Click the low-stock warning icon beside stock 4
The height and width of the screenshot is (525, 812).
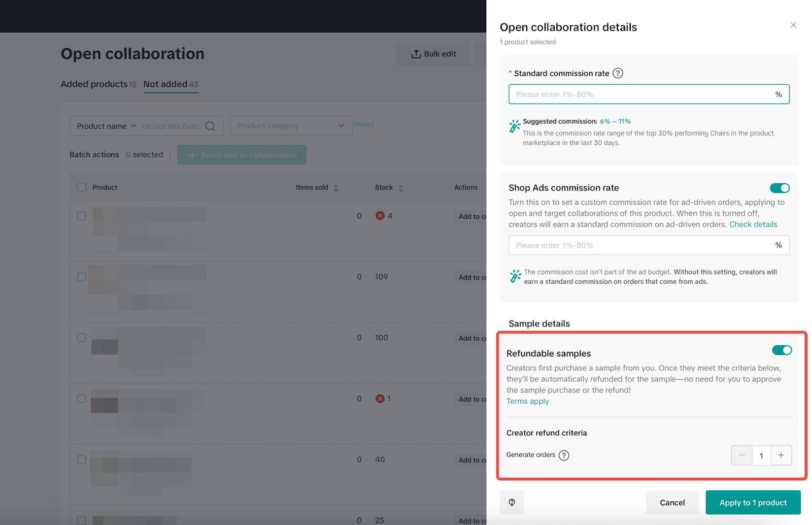click(x=380, y=215)
